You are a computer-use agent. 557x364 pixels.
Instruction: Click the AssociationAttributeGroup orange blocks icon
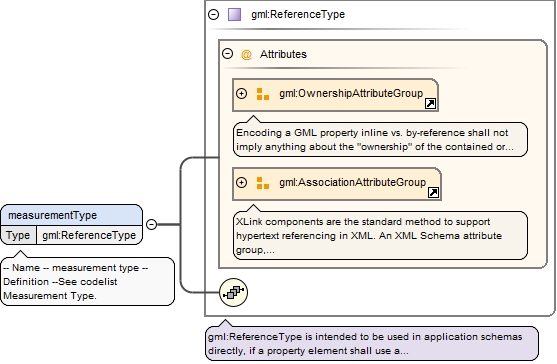(263, 183)
